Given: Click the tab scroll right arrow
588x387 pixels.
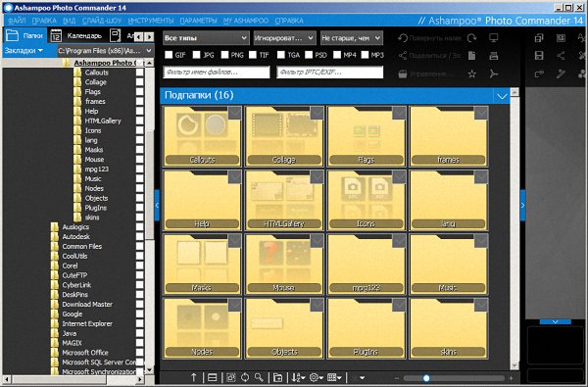Looking at the screenshot, I should 149,37.
